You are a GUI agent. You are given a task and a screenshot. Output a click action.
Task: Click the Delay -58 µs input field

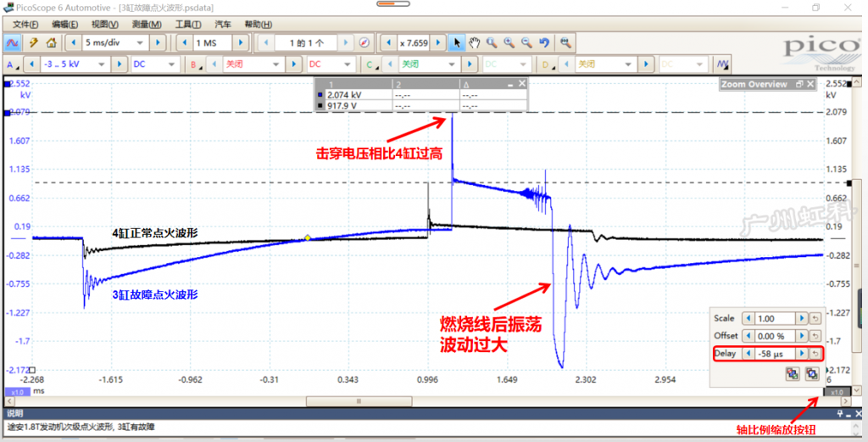pyautogui.click(x=775, y=354)
